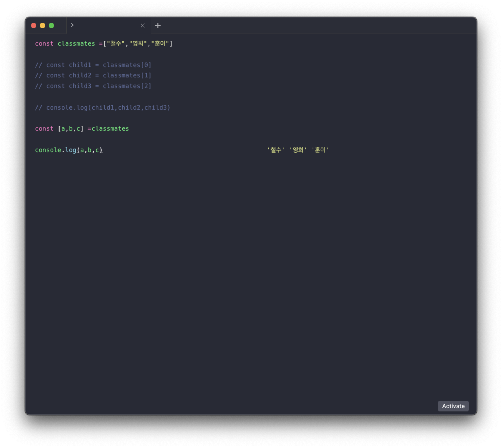This screenshot has height=448, width=502.
Task: Click classmates identifier after the destructuring equals
Action: click(x=110, y=129)
